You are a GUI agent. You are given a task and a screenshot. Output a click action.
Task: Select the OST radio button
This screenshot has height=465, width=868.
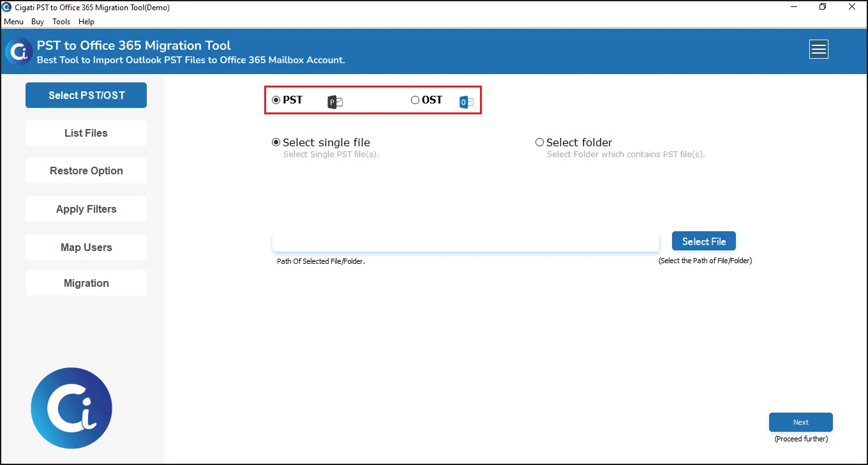click(x=415, y=100)
